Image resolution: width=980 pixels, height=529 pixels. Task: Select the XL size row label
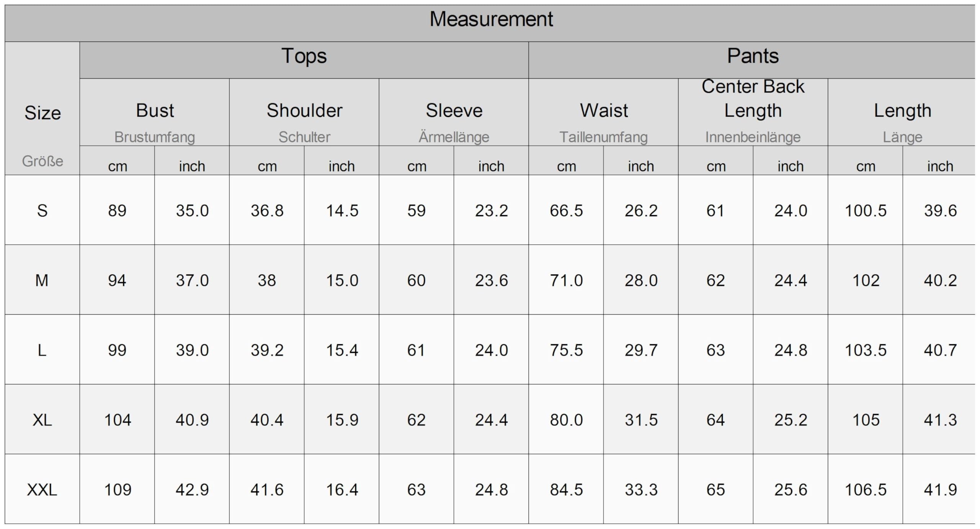(42, 420)
